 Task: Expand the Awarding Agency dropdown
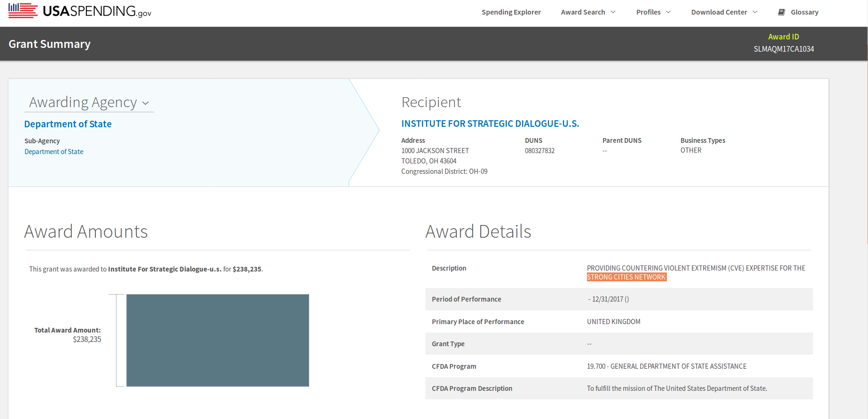(x=89, y=102)
